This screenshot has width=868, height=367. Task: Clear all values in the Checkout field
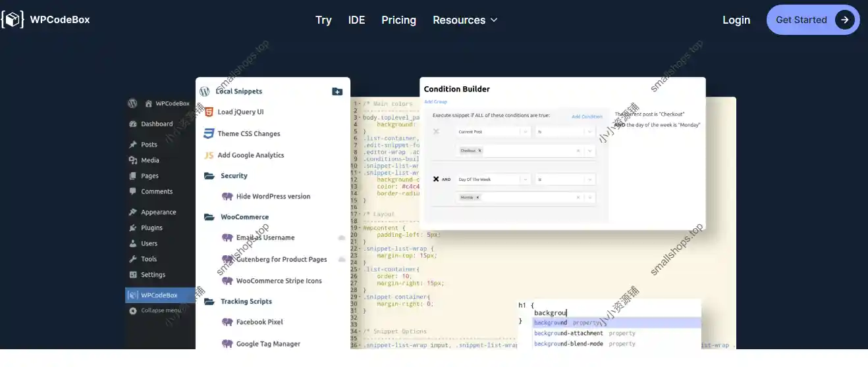(578, 151)
